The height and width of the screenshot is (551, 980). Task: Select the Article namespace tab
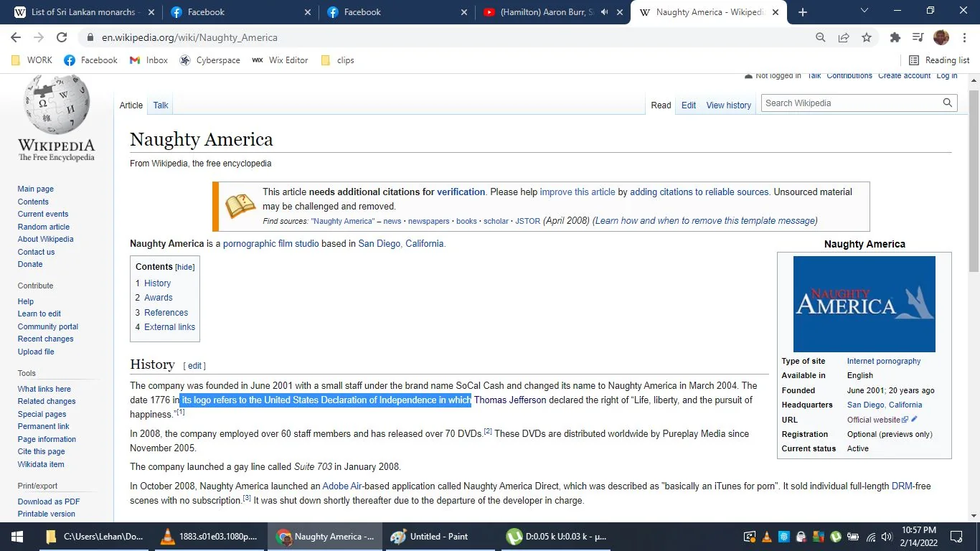coord(131,105)
